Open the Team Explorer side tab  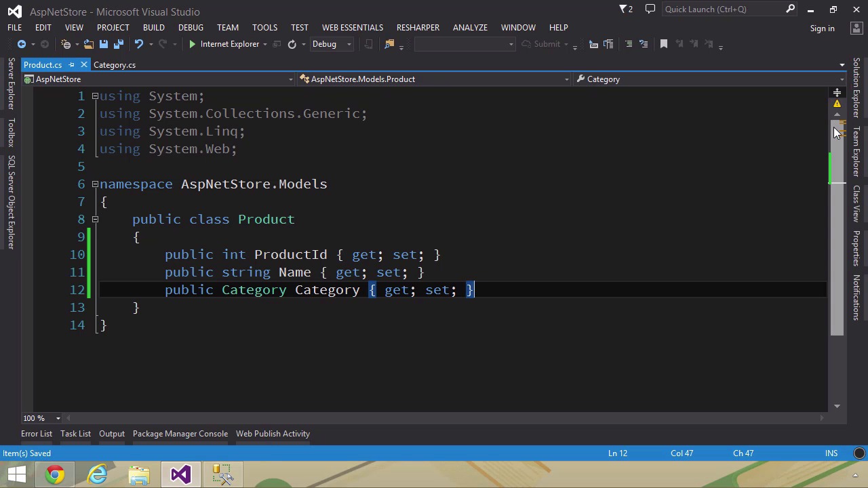click(x=856, y=151)
